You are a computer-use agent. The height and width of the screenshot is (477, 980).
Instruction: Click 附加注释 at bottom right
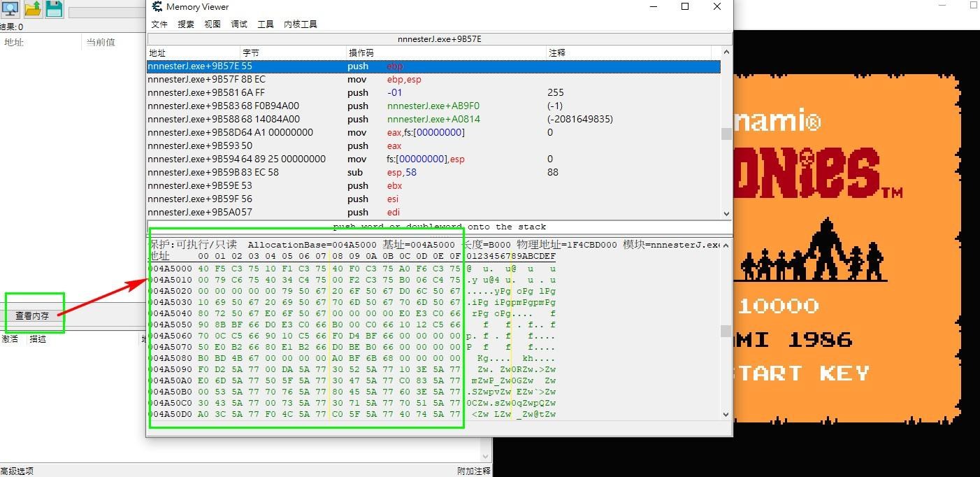[x=473, y=470]
